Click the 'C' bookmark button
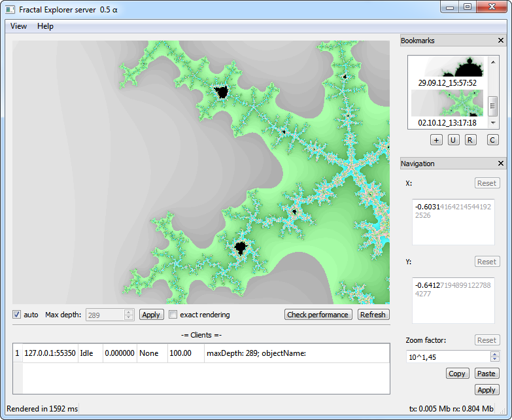The height and width of the screenshot is (420, 512). [x=492, y=140]
